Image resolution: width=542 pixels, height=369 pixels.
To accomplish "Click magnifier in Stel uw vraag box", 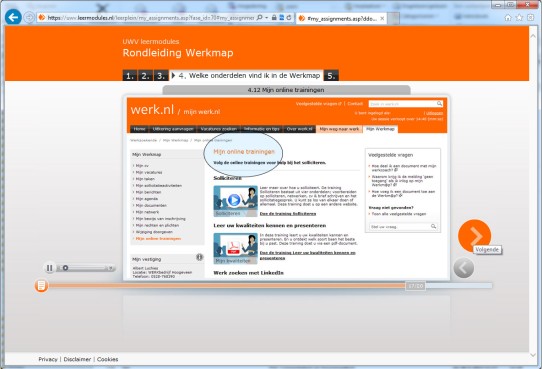I will tap(433, 226).
